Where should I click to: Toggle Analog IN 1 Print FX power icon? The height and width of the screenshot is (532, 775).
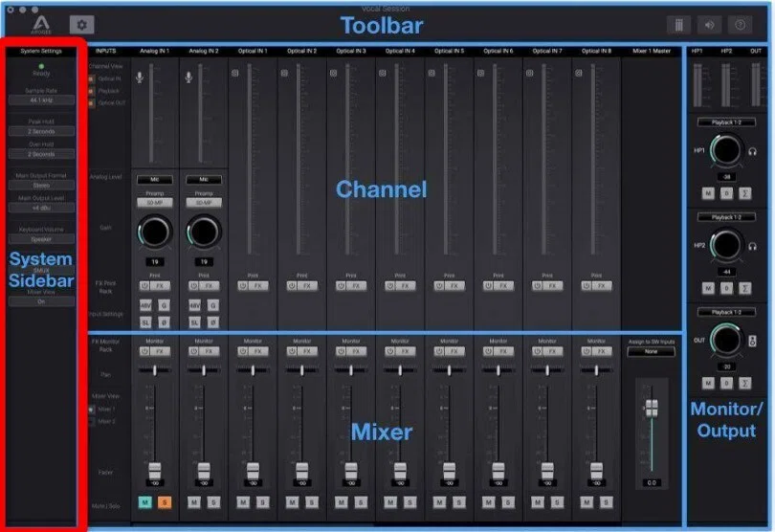click(144, 286)
